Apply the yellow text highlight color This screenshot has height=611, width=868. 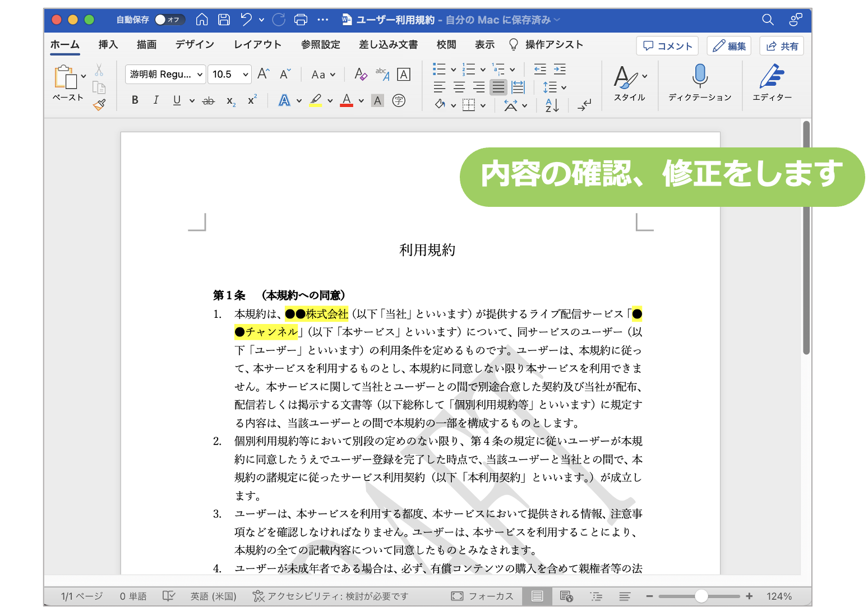316,100
